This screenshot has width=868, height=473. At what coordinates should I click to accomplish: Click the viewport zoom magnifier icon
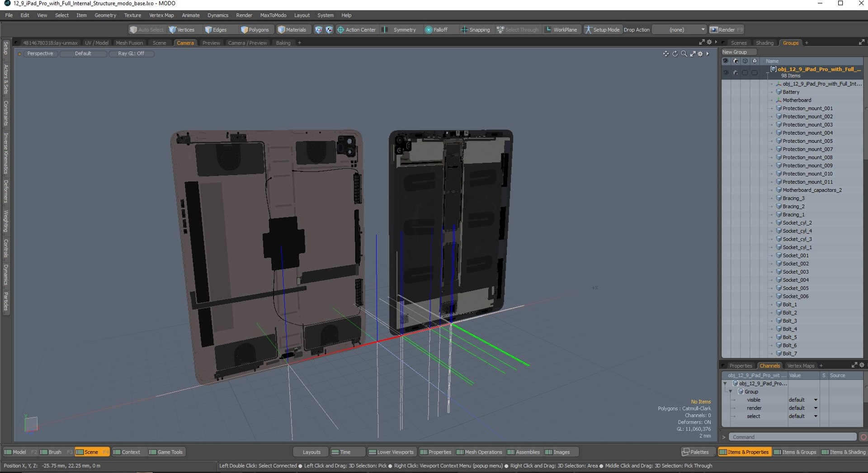684,54
